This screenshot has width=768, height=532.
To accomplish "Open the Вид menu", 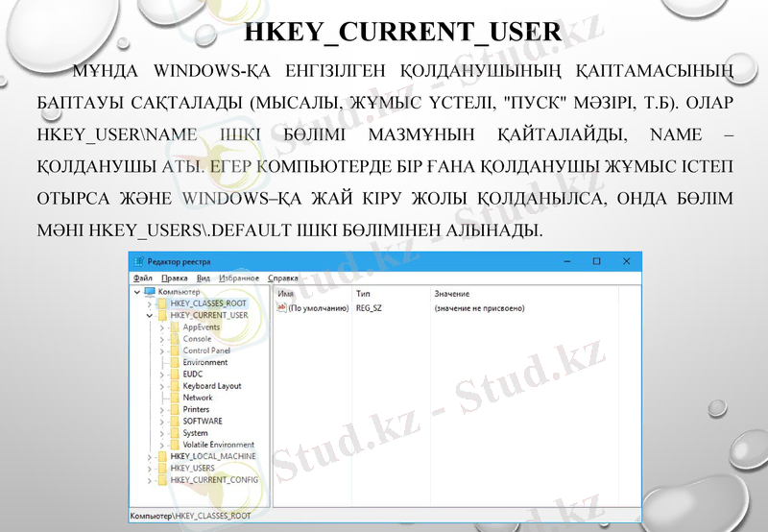I will [x=204, y=278].
